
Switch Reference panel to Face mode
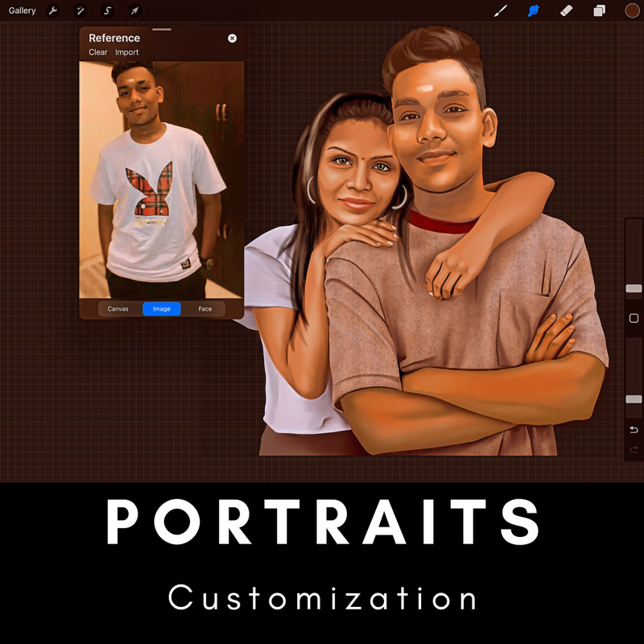(x=206, y=308)
